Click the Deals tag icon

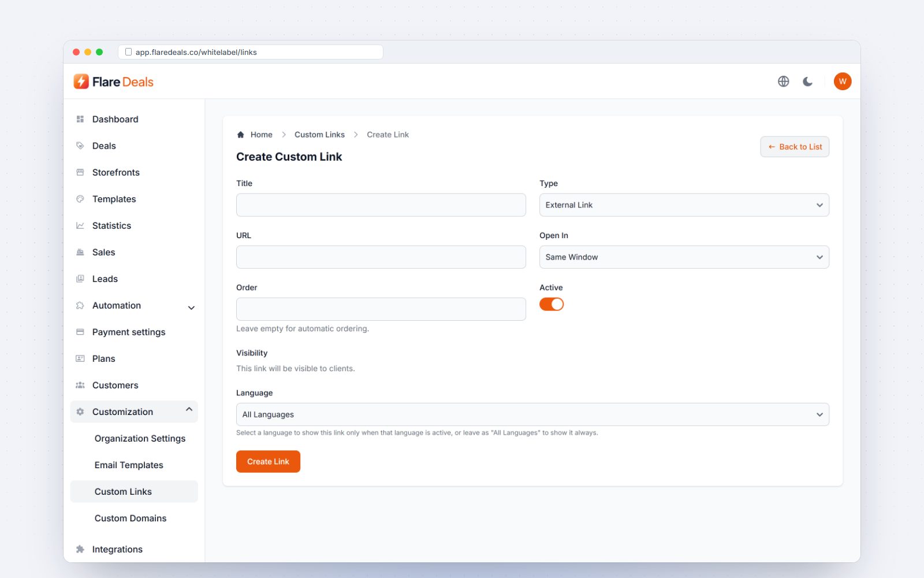(x=80, y=146)
